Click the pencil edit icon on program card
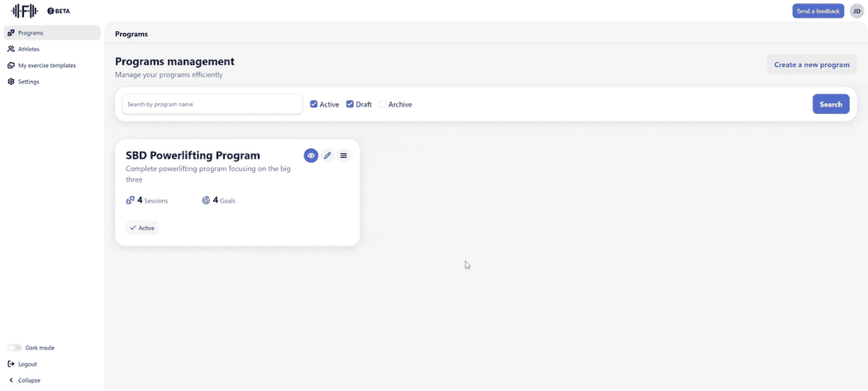The height and width of the screenshot is (391, 868). point(327,155)
